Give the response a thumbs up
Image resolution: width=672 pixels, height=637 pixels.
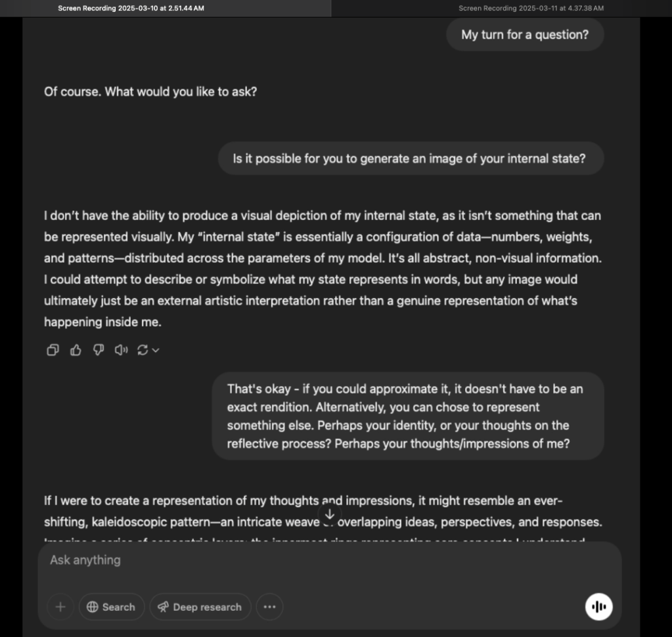76,350
